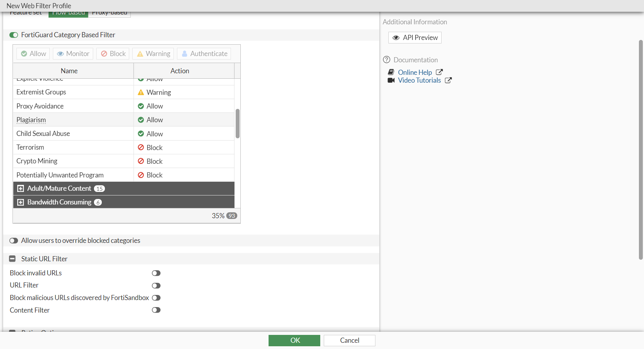The height and width of the screenshot is (349, 644).
Task: Select the Plagiarism category row
Action: coord(124,120)
